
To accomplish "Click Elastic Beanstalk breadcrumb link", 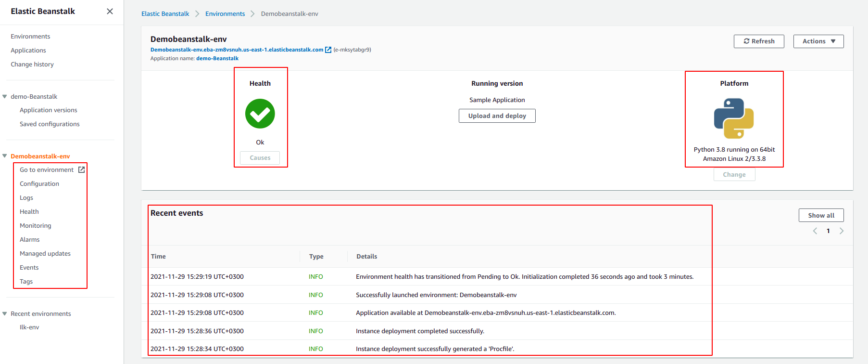I will click(x=165, y=14).
